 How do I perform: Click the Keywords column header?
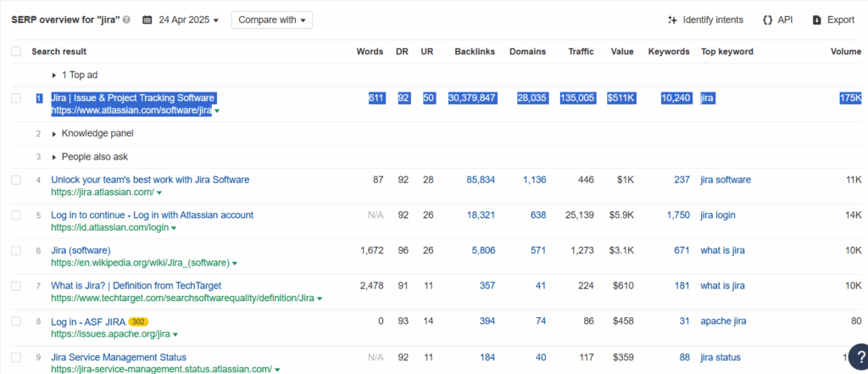pyautogui.click(x=669, y=52)
